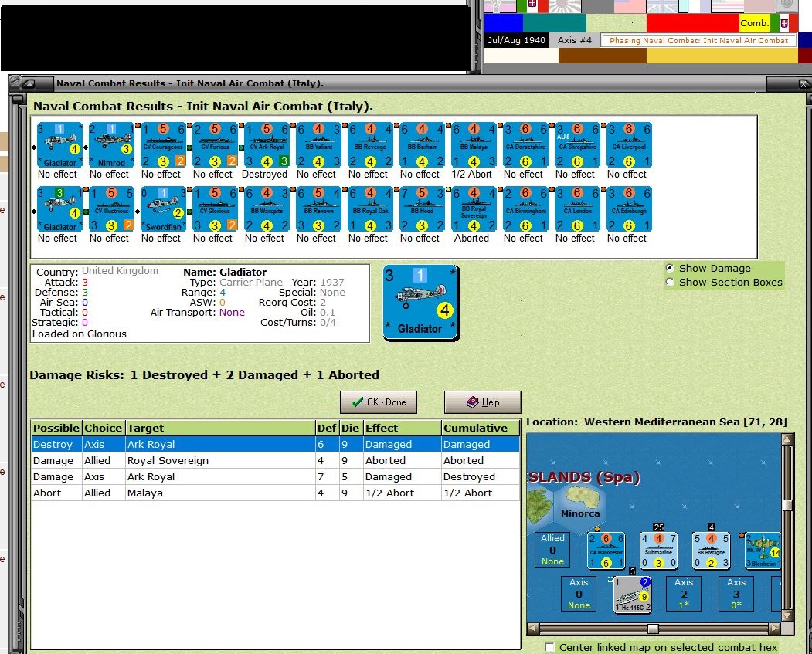Screen dimensions: 812x654
Task: Select the BB Renown ship counter
Action: click(318, 208)
